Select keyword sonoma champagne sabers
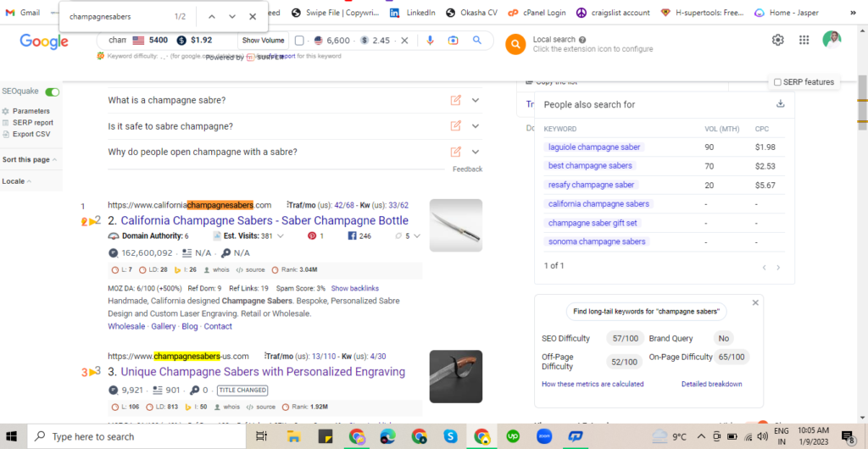This screenshot has height=449, width=868. (597, 241)
